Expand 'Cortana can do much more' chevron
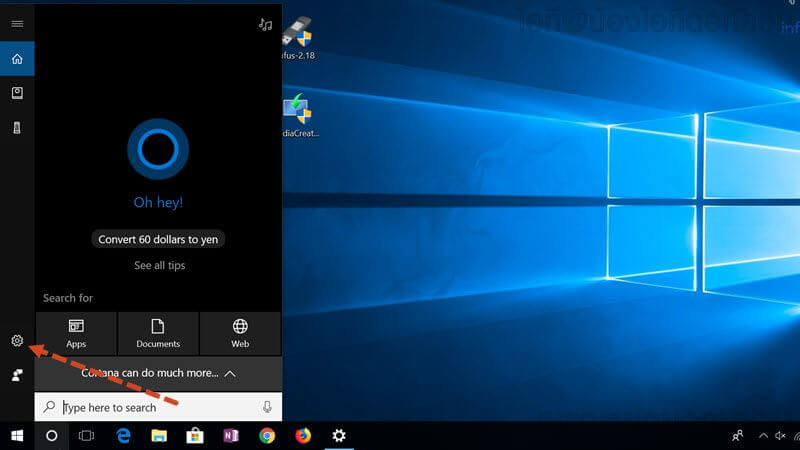 (x=230, y=374)
